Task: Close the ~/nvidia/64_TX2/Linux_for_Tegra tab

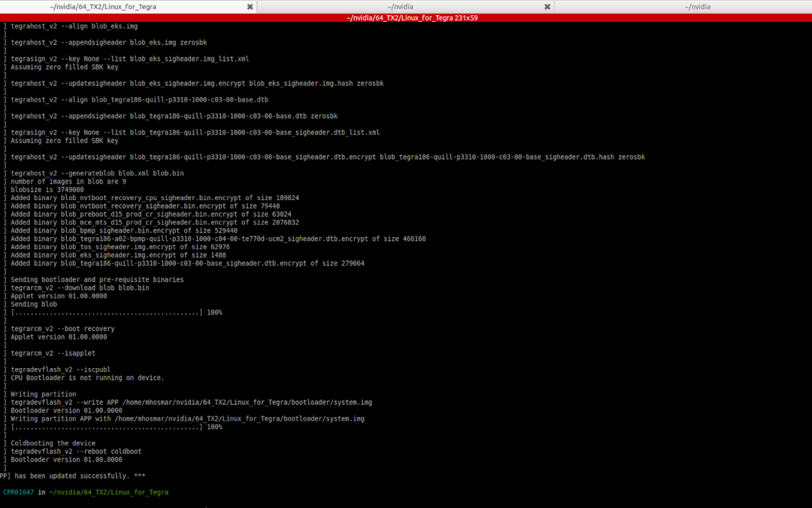Action: 250,7
